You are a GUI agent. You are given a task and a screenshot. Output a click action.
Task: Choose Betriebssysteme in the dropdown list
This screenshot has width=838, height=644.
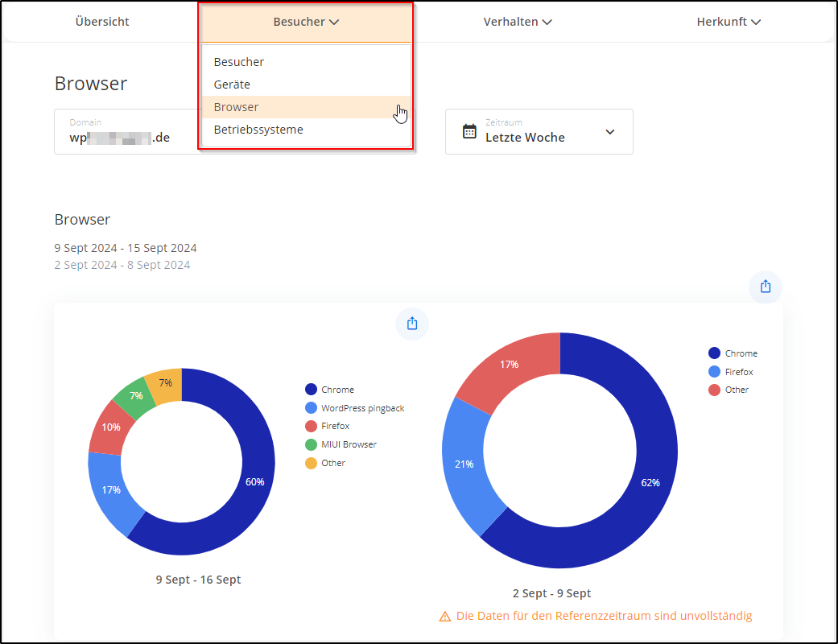coord(258,130)
